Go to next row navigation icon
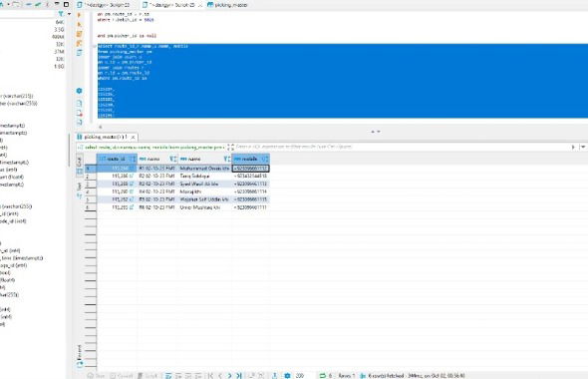 pos(229,376)
